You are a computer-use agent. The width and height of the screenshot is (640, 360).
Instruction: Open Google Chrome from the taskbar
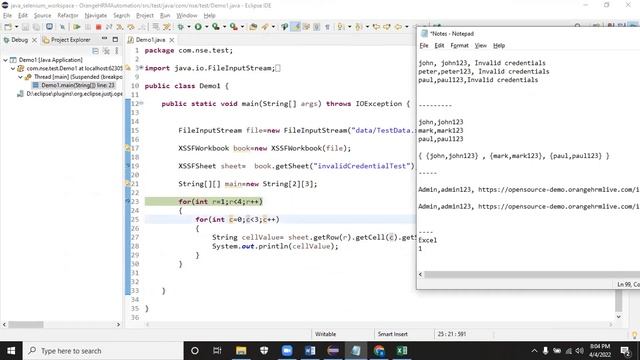[379, 351]
